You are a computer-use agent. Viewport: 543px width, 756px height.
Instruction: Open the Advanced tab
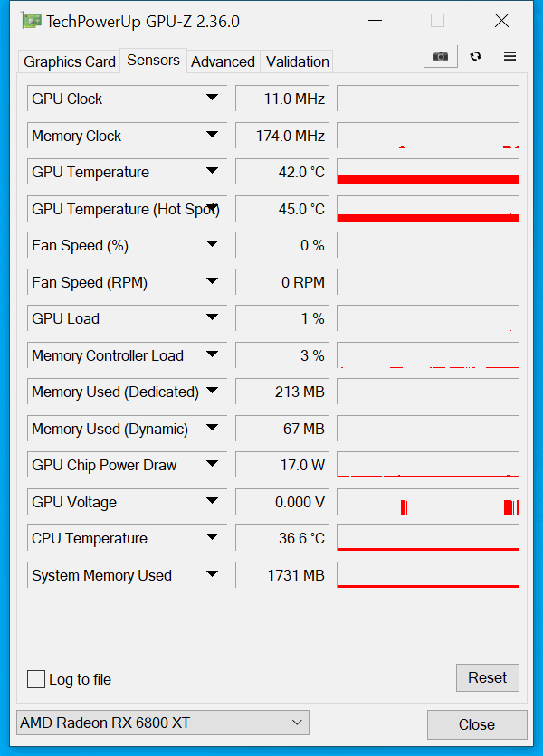coord(223,61)
